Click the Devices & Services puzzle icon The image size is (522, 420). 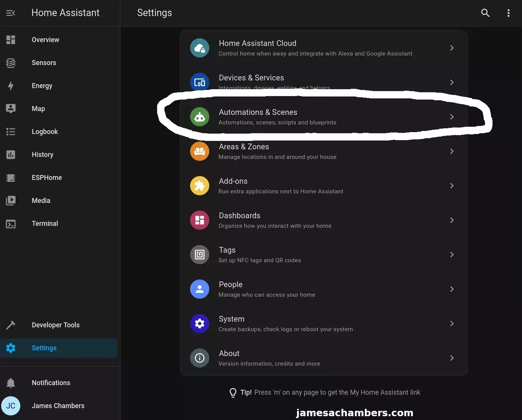click(199, 82)
